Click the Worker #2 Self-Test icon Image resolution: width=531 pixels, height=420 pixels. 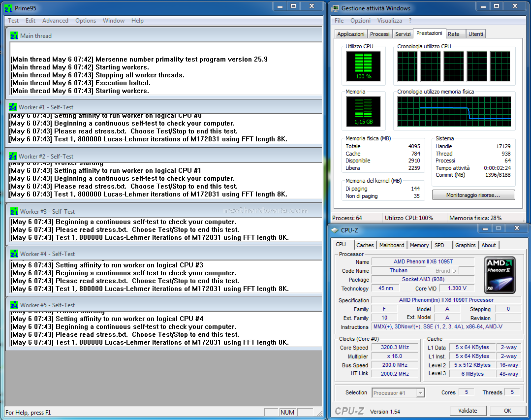13,156
